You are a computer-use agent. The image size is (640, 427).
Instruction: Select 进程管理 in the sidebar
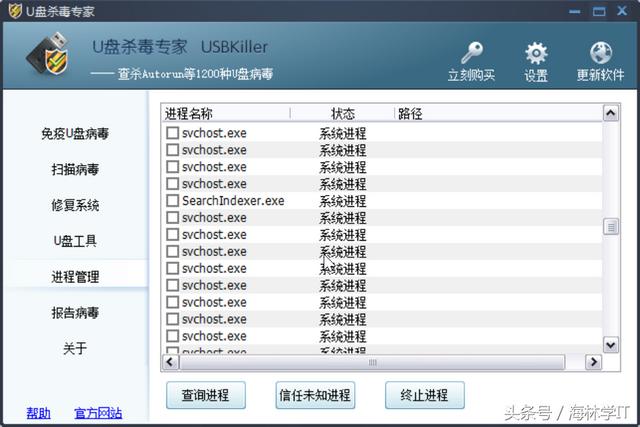tap(75, 277)
